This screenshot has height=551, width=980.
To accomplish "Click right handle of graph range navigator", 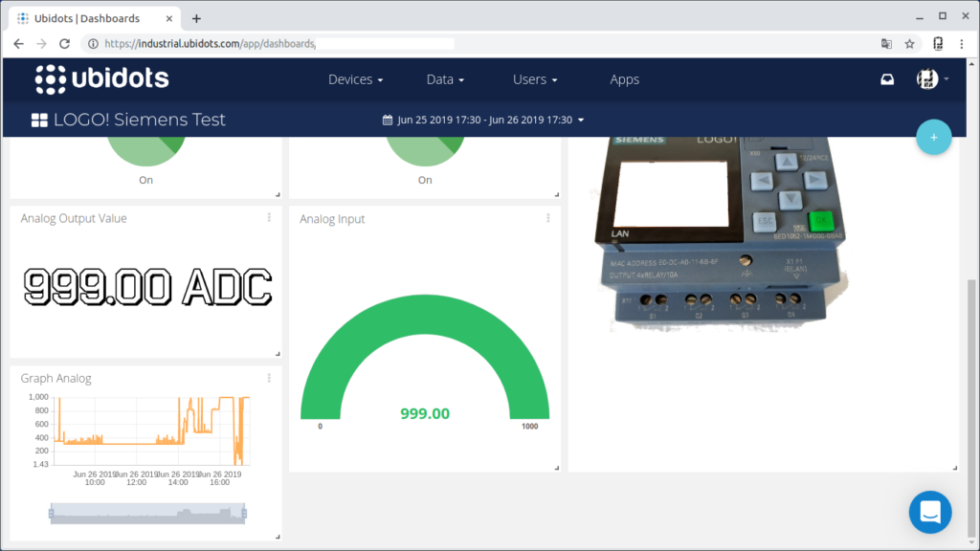I will pyautogui.click(x=244, y=514).
